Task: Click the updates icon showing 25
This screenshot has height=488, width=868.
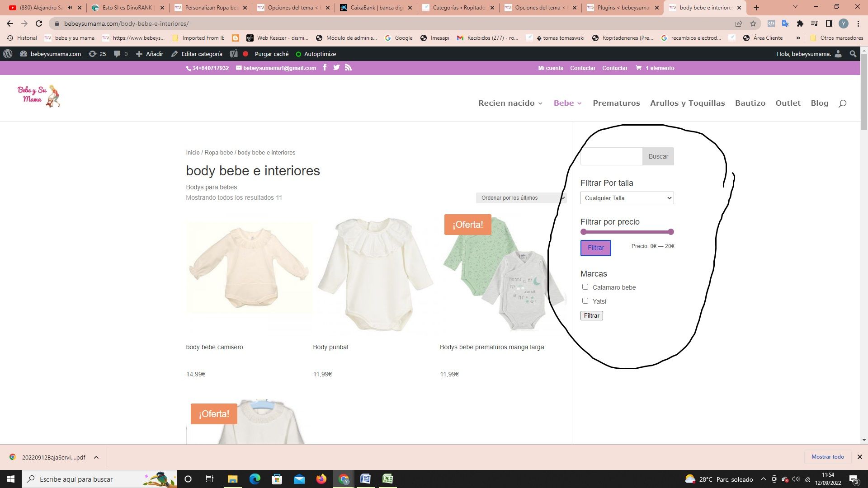Action: pos(97,54)
